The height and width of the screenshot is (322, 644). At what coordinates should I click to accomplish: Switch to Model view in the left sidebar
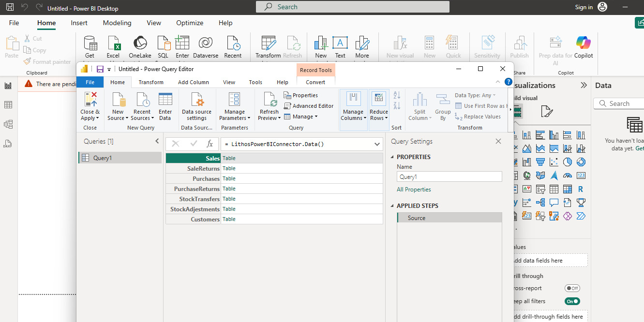8,124
